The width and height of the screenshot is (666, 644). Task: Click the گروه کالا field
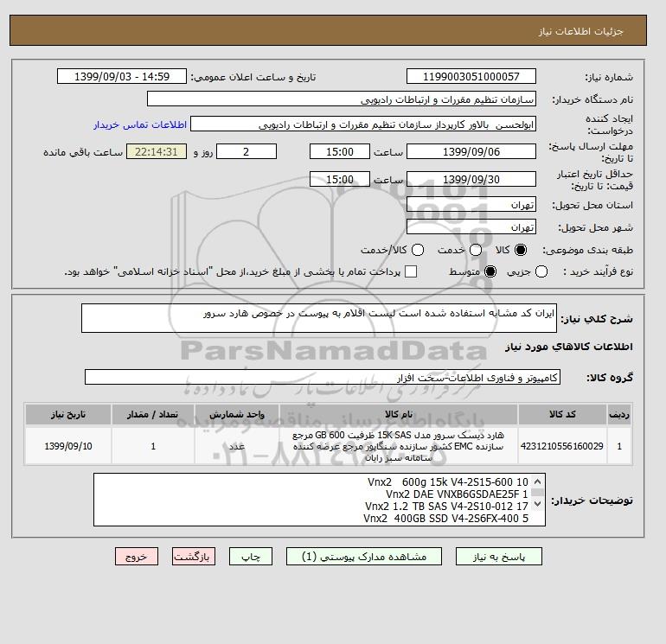pyautogui.click(x=323, y=377)
